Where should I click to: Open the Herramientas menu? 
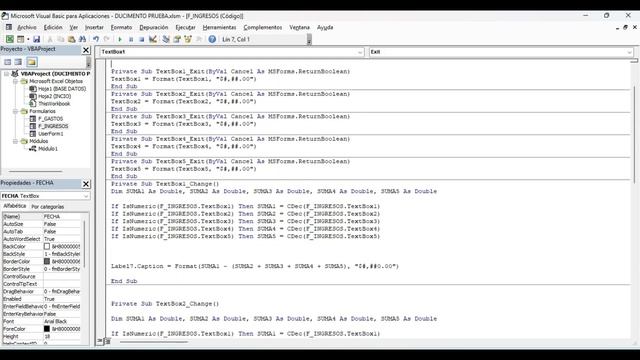[220, 27]
